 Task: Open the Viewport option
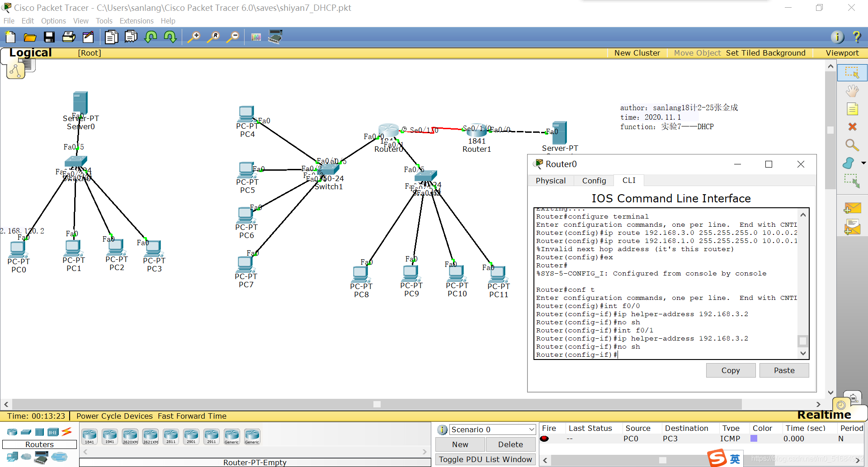tap(842, 53)
